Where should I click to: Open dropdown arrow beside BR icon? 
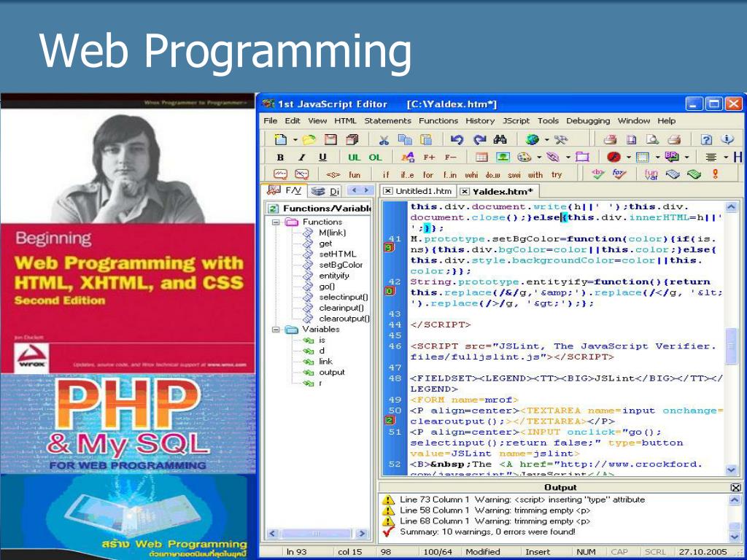click(686, 157)
